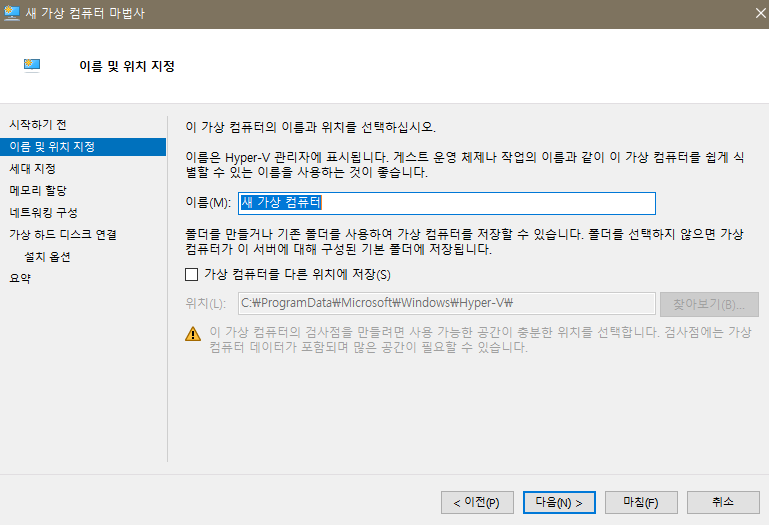
Task: Click the 이름(M): label
Action: (208, 202)
